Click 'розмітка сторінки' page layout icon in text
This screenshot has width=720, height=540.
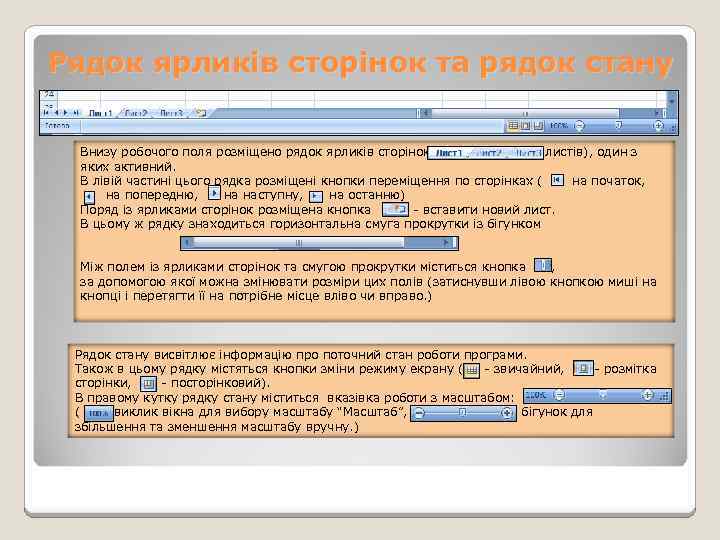(583, 368)
